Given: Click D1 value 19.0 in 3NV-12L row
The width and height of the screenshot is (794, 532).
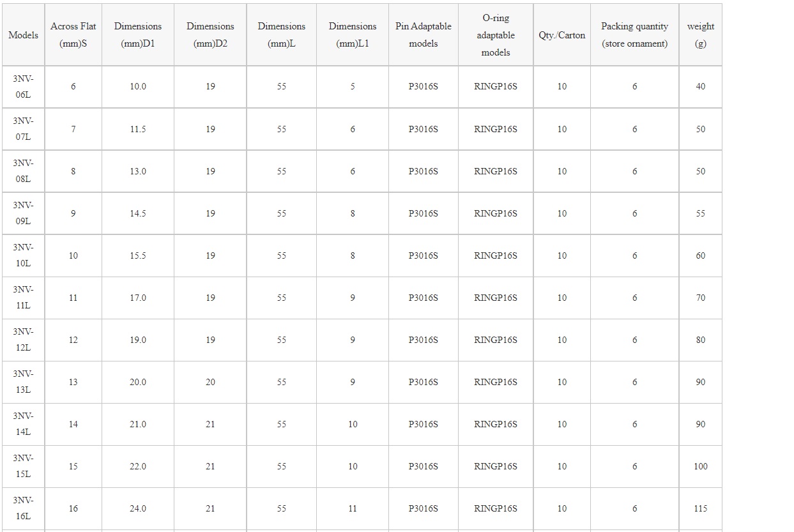Looking at the screenshot, I should 138,340.
